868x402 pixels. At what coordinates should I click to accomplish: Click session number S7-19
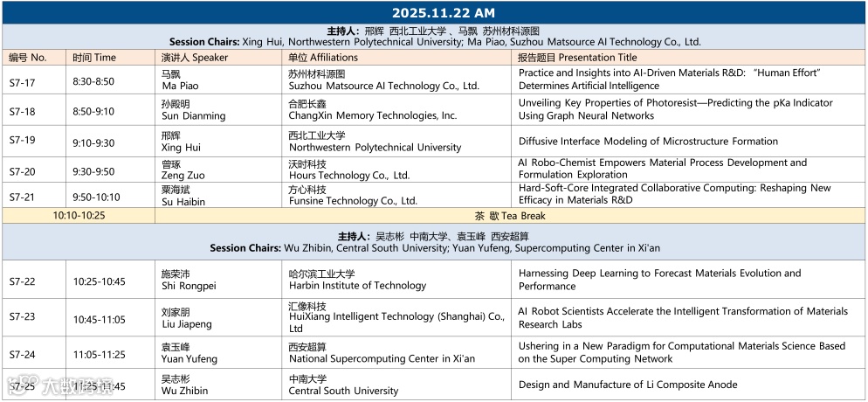tap(22, 140)
